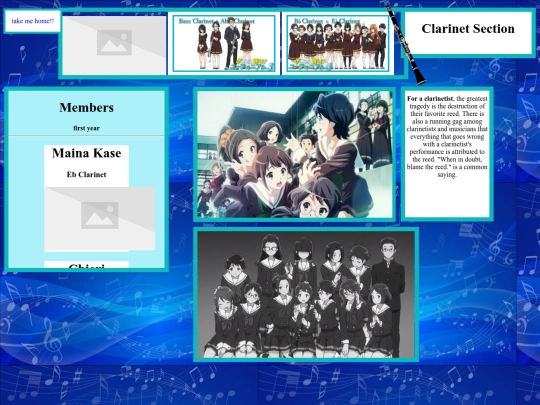This screenshot has height=405, width=540.
Task: Click the black and white clarinet section photo
Action: click(306, 294)
